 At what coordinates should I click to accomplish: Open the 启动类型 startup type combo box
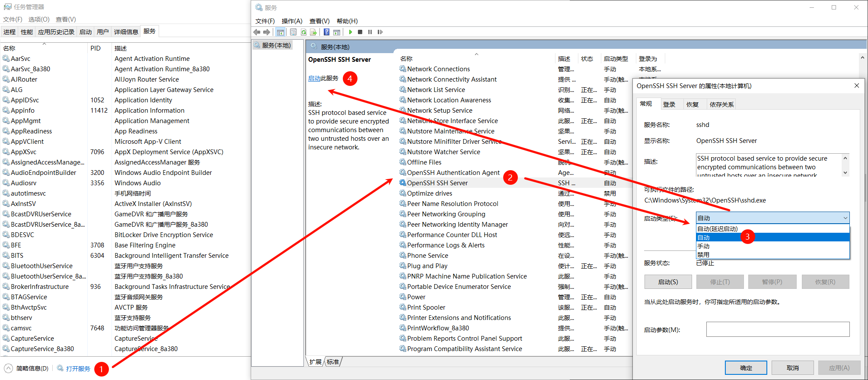(x=772, y=218)
